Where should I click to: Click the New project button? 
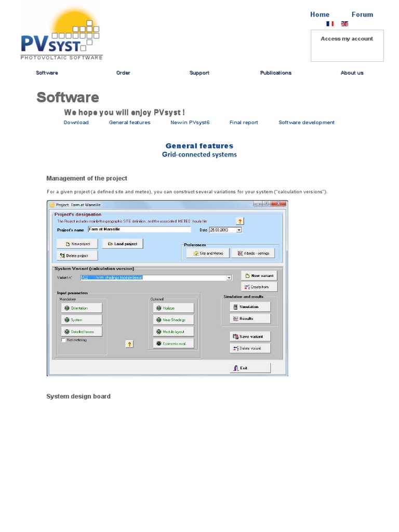point(77,244)
